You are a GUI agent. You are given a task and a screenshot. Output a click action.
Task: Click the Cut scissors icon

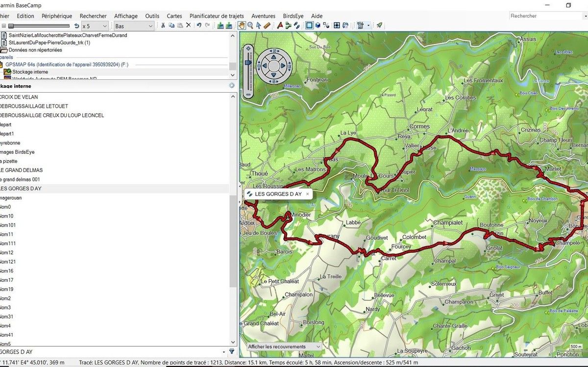(163, 25)
